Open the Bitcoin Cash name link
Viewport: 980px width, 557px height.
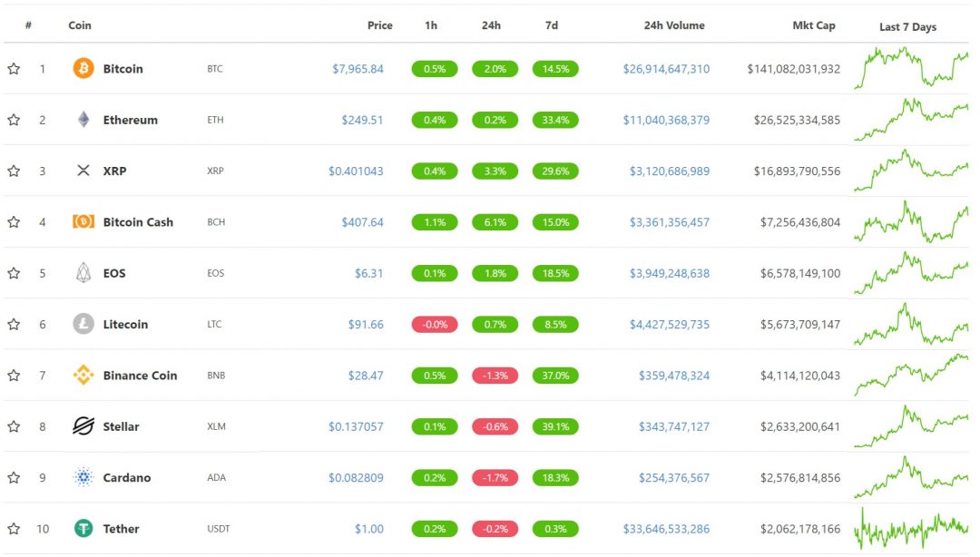pos(138,222)
